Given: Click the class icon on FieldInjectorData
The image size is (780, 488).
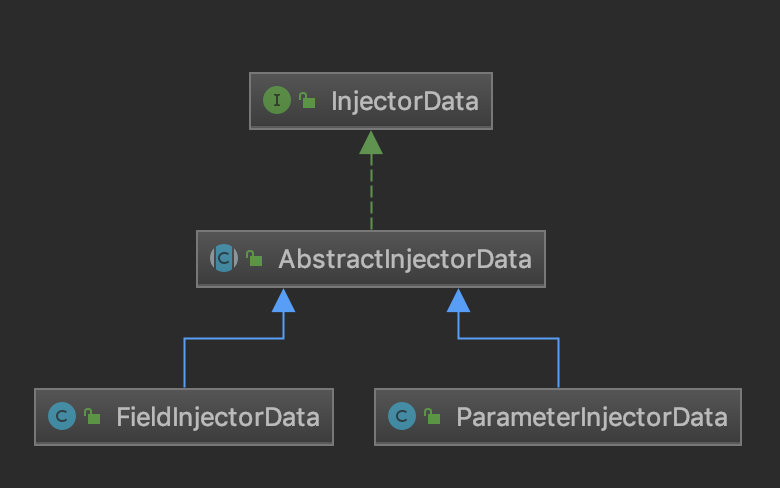Looking at the screenshot, I should [61, 416].
